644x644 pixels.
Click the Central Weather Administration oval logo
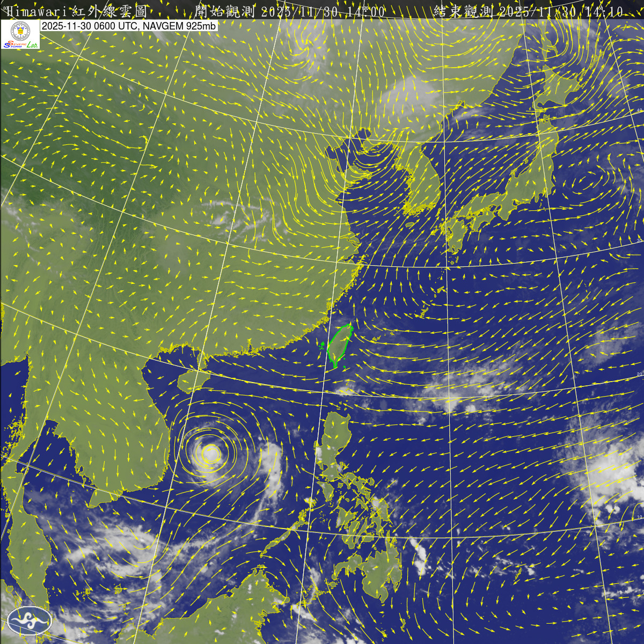[x=30, y=621]
